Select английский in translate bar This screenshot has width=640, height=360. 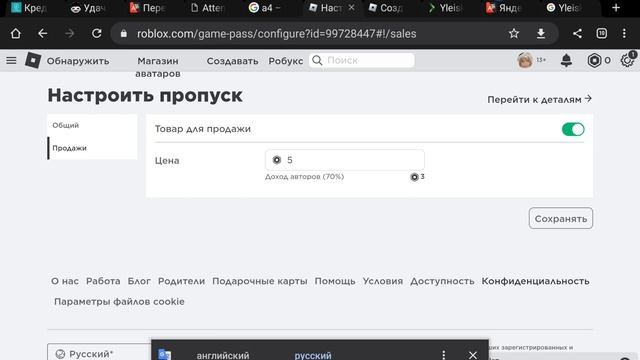pos(223,355)
